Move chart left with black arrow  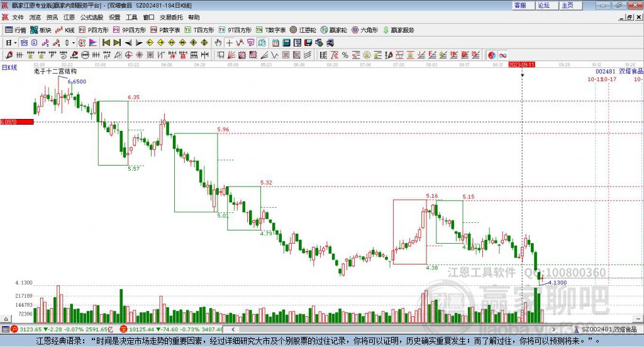[128, 43]
